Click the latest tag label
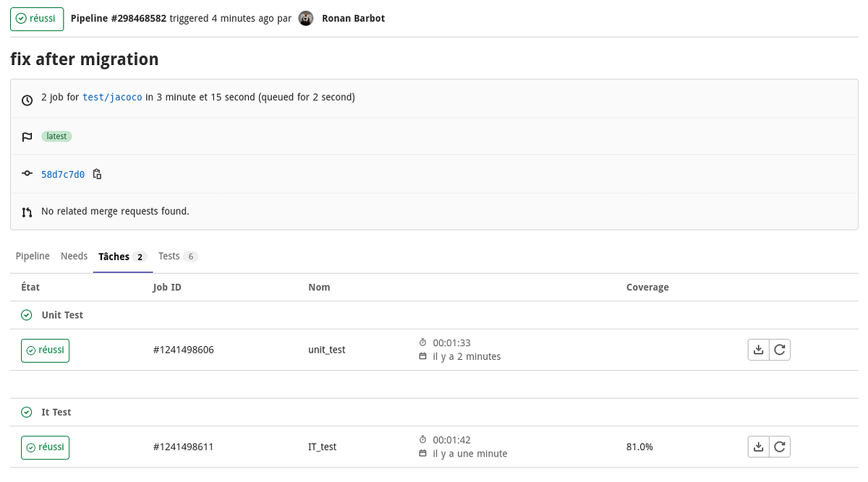868x482 pixels. [x=56, y=136]
